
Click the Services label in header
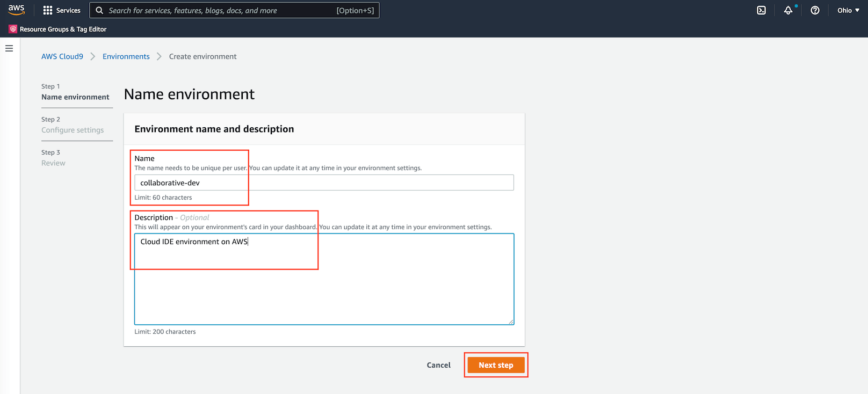coord(68,10)
